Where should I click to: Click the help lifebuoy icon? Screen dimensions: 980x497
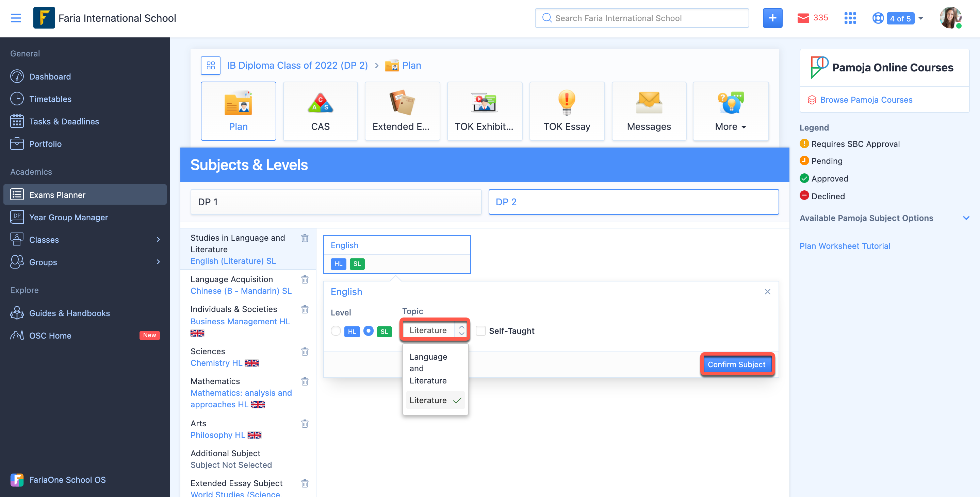pos(878,18)
